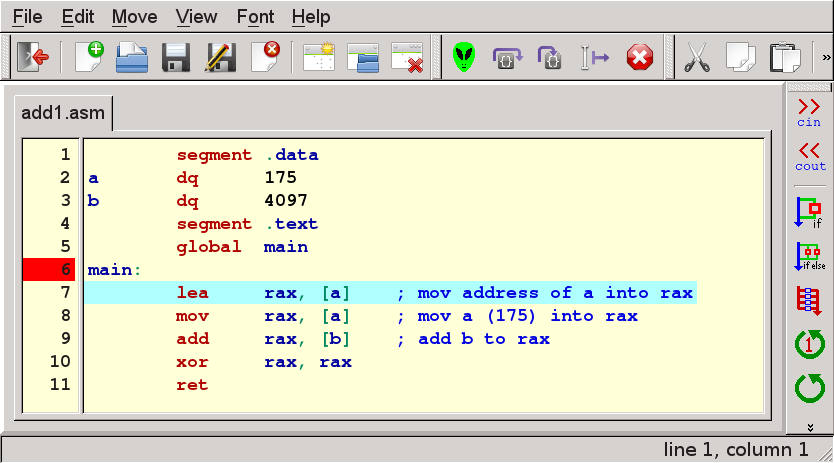This screenshot has height=463, width=834.
Task: Stop debugging with the red X icon
Action: (639, 57)
